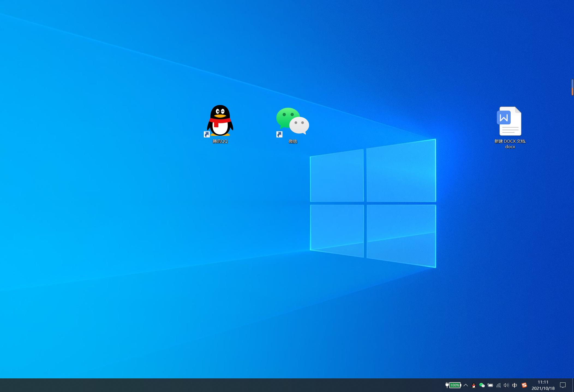This screenshot has width=574, height=392.
Task: Click the QQ penguin tray icon
Action: tap(474, 385)
